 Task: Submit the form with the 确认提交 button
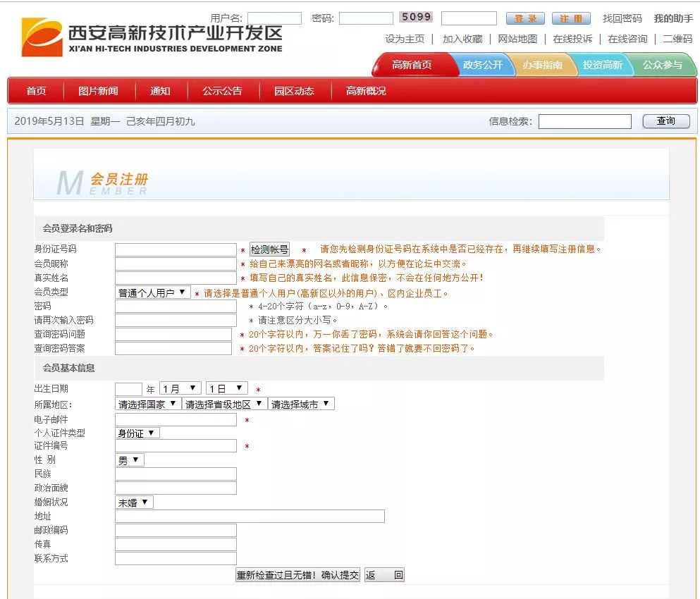point(297,575)
